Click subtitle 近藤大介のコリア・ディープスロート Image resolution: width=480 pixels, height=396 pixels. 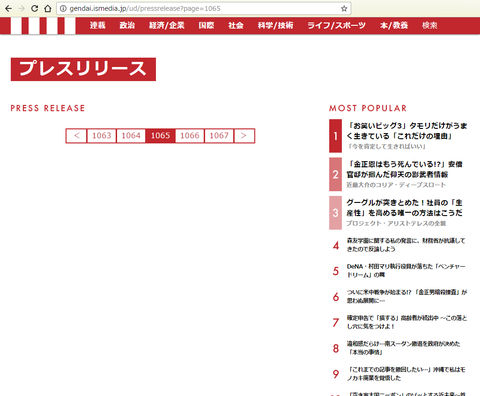click(396, 185)
